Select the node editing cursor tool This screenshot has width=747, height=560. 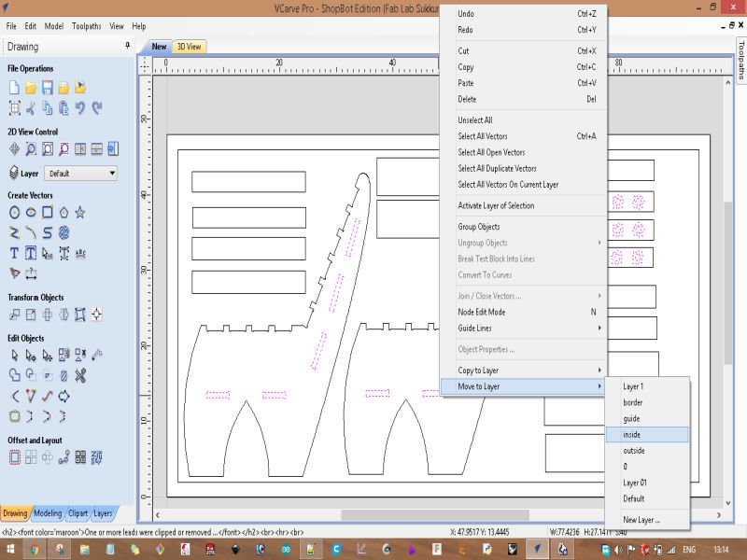tap(31, 356)
